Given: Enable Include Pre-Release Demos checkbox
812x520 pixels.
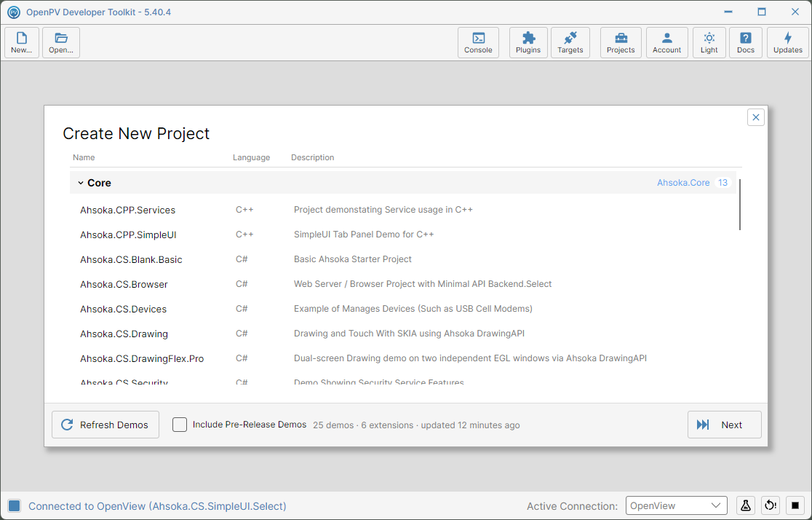Looking at the screenshot, I should coord(180,425).
